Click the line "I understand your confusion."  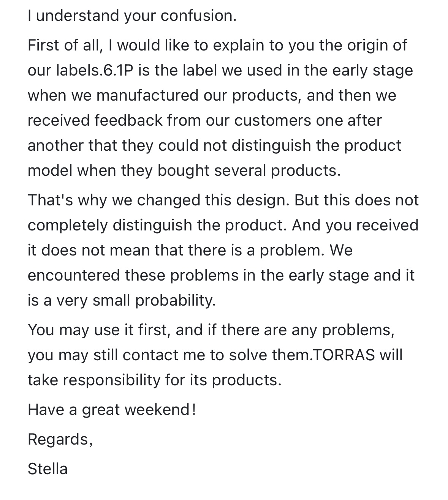(x=132, y=16)
